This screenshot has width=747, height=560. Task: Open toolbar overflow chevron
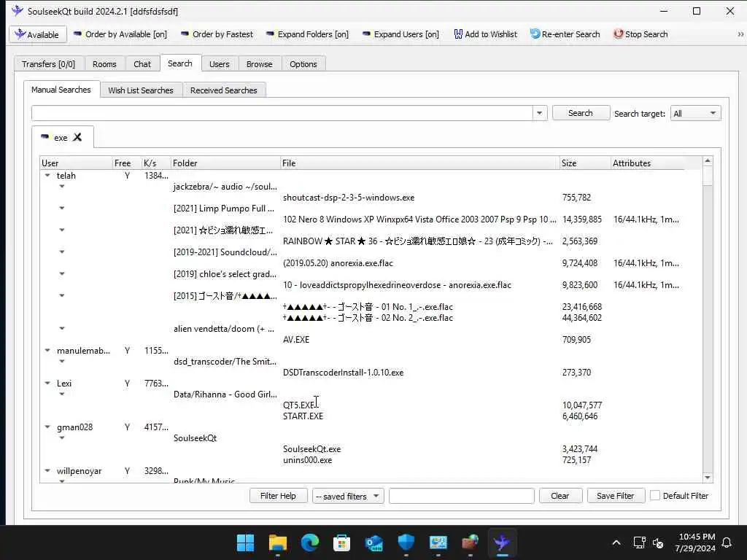click(x=740, y=34)
